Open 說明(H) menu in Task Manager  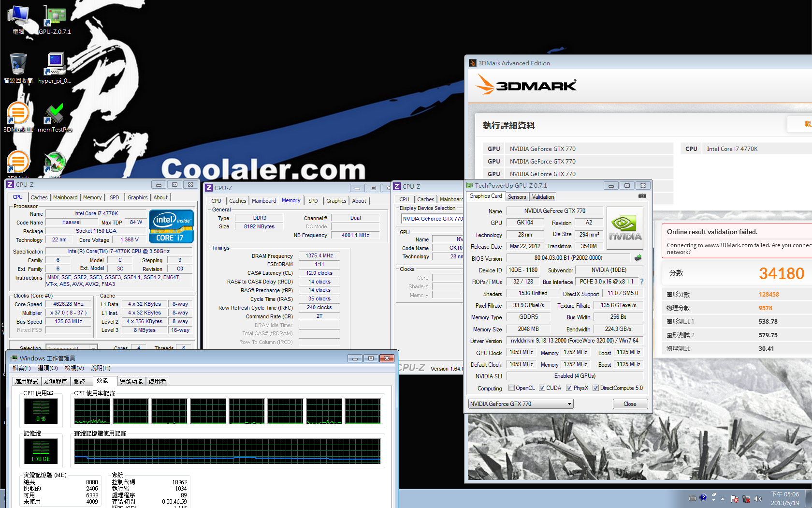[101, 368]
